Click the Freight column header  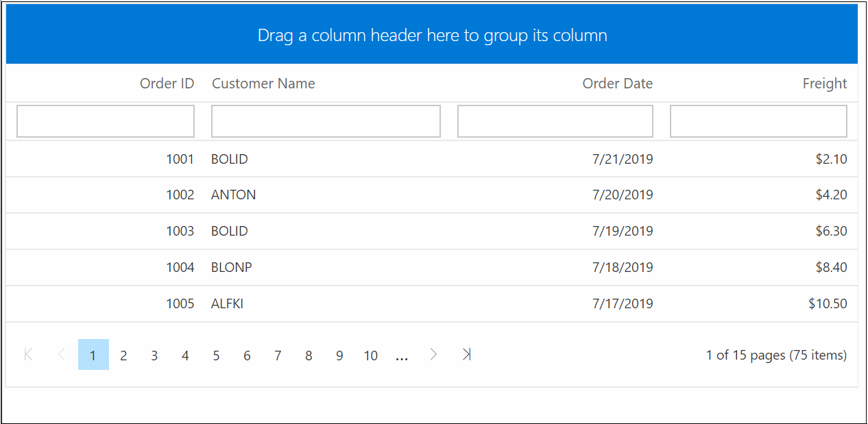click(824, 84)
